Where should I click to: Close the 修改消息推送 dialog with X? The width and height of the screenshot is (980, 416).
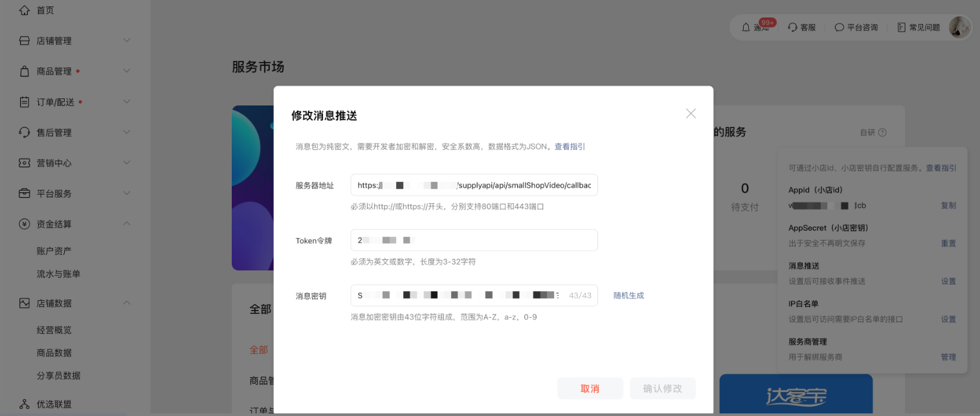[691, 114]
